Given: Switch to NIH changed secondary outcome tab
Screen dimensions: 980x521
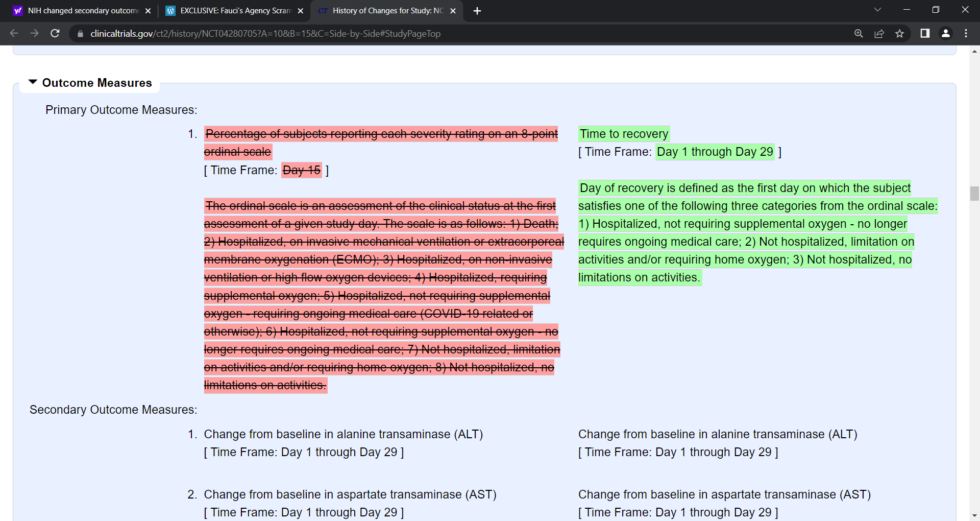Looking at the screenshot, I should pos(82,11).
